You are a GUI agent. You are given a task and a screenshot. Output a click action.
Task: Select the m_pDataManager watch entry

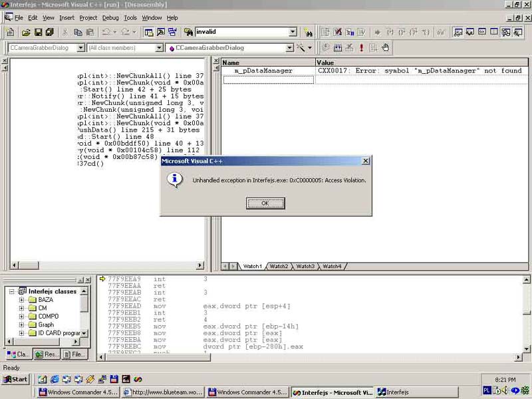click(x=263, y=71)
